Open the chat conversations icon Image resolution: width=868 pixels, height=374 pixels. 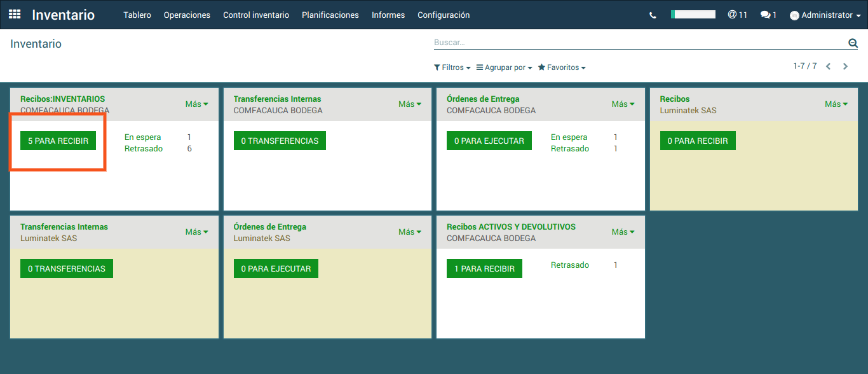click(768, 15)
